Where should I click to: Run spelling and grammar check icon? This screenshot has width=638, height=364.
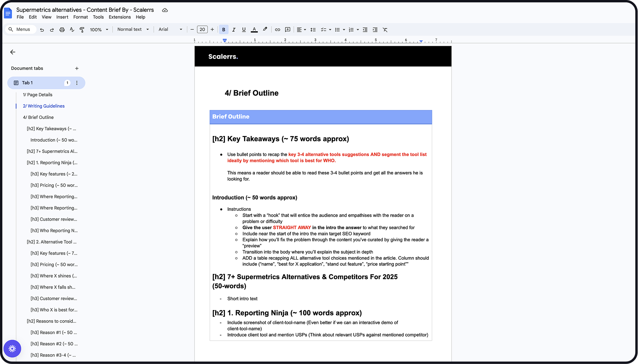72,30
